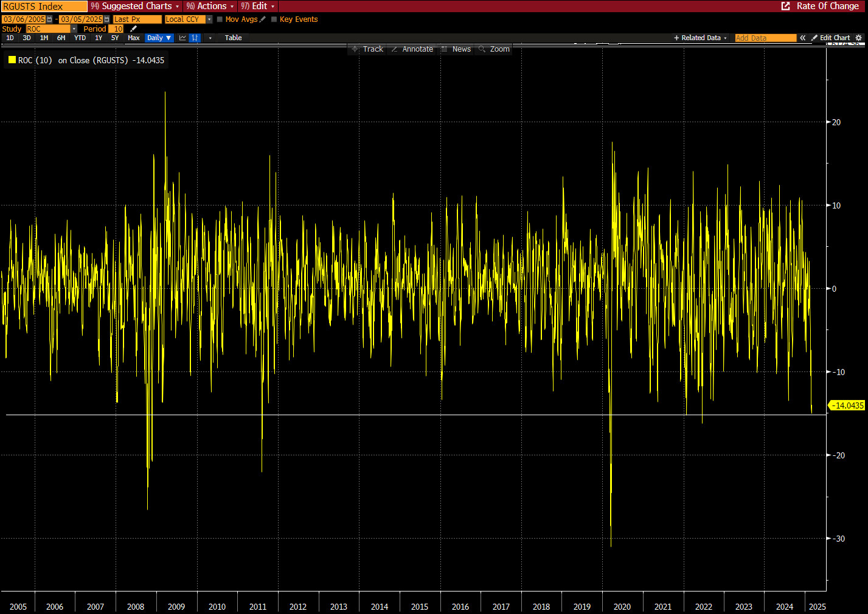The image size is (868, 614).
Task: Click the yellow ROC legend color swatch
Action: 12,60
